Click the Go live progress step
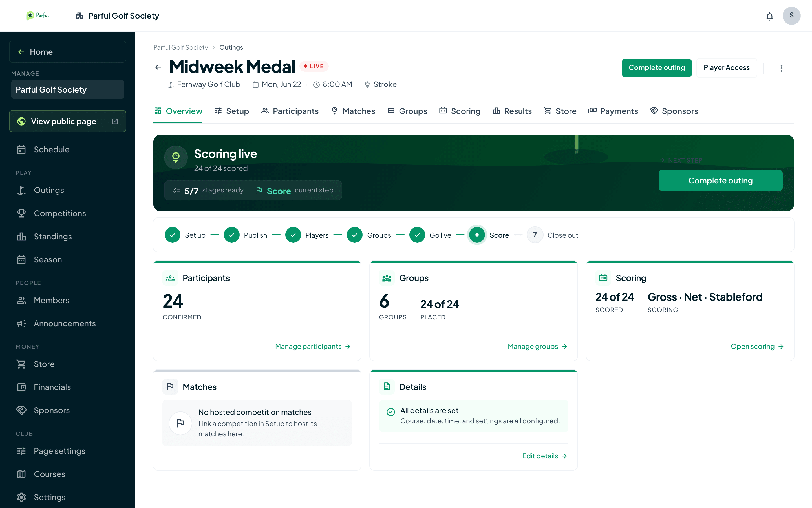Screen dimensions: 812x508 tap(430, 235)
